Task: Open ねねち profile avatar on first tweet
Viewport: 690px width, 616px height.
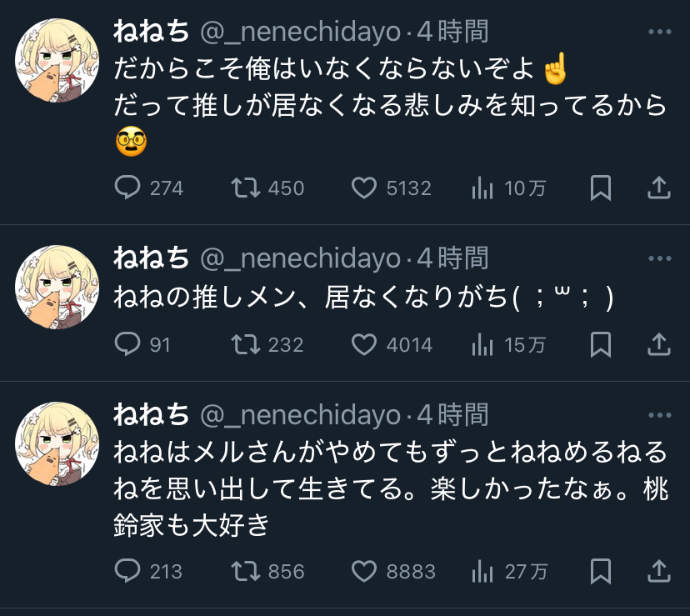Action: (58, 60)
